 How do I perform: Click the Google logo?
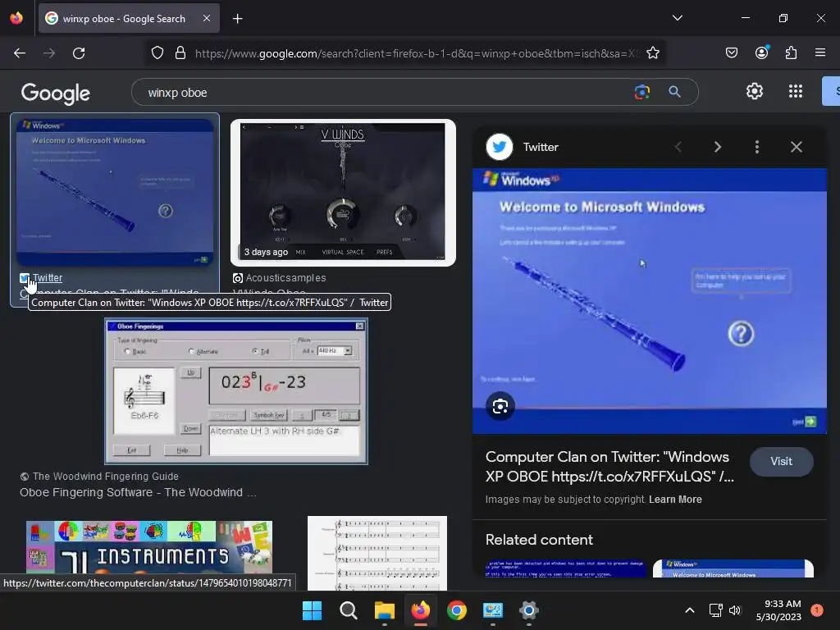coord(55,94)
